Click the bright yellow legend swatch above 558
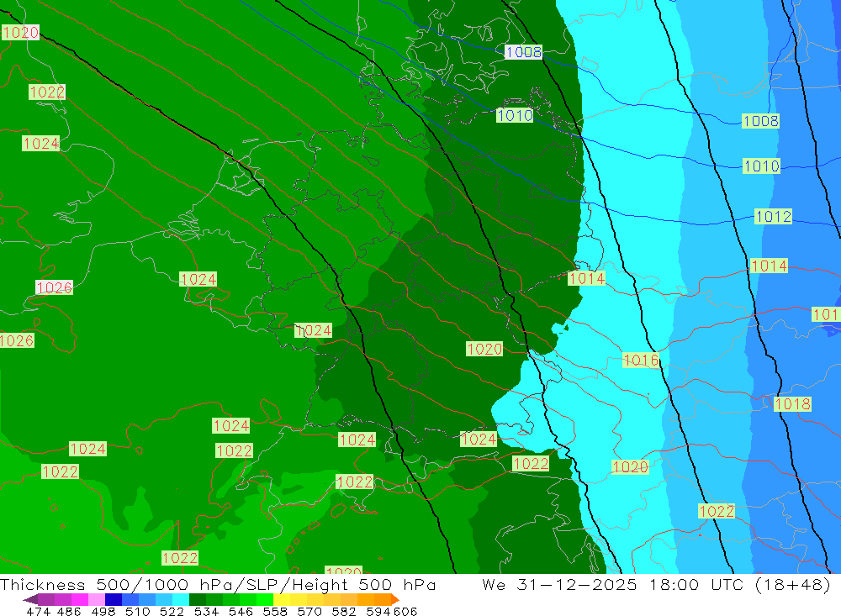The height and width of the screenshot is (616, 841). point(282,599)
